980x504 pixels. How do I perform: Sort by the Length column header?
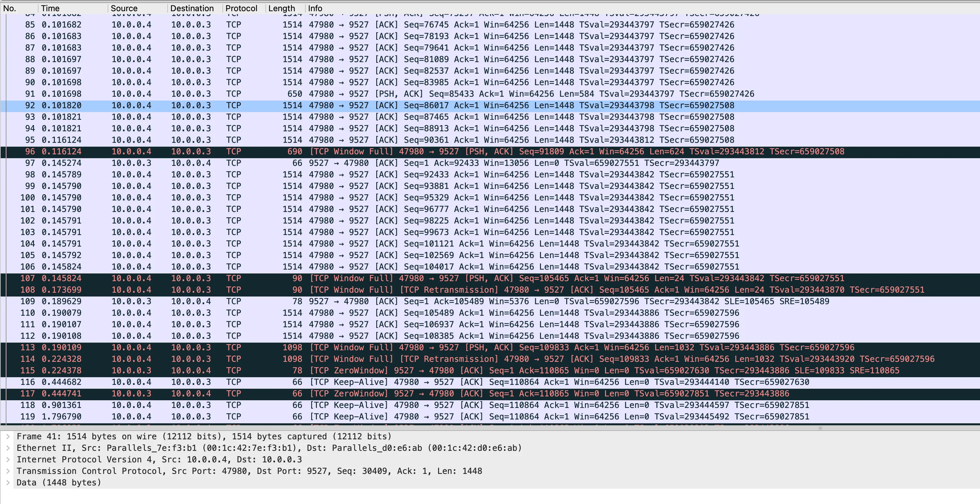(x=281, y=8)
